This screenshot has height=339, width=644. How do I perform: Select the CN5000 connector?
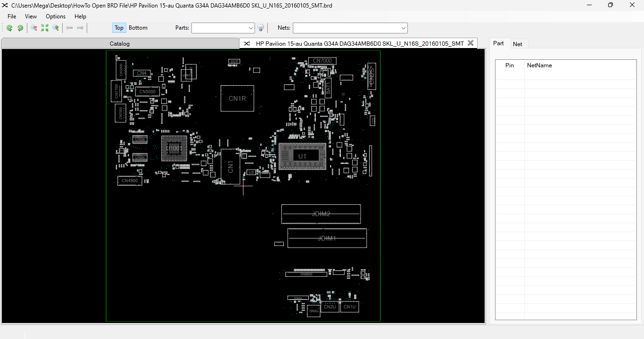147,92
